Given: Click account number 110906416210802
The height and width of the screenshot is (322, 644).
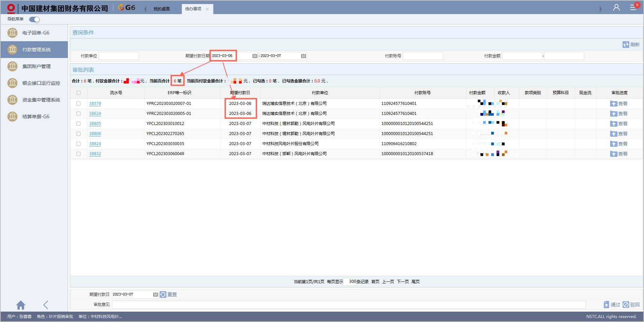Looking at the screenshot, I should coord(399,144).
